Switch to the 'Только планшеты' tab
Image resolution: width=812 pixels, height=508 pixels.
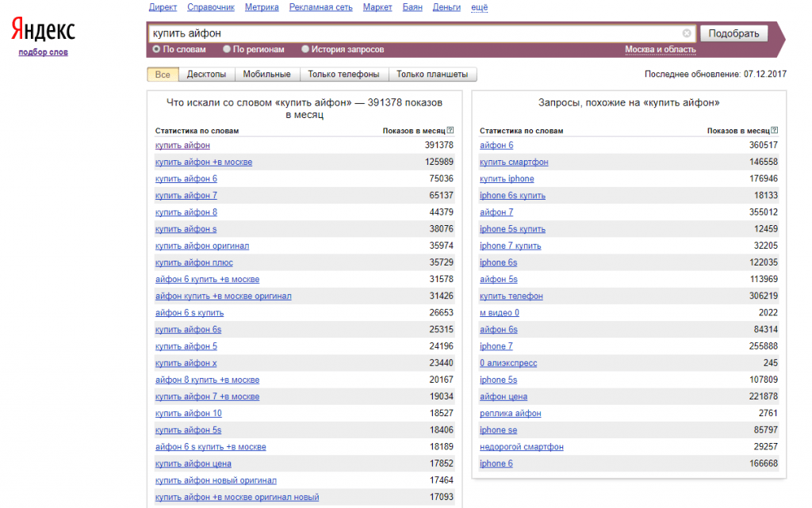[x=432, y=74]
